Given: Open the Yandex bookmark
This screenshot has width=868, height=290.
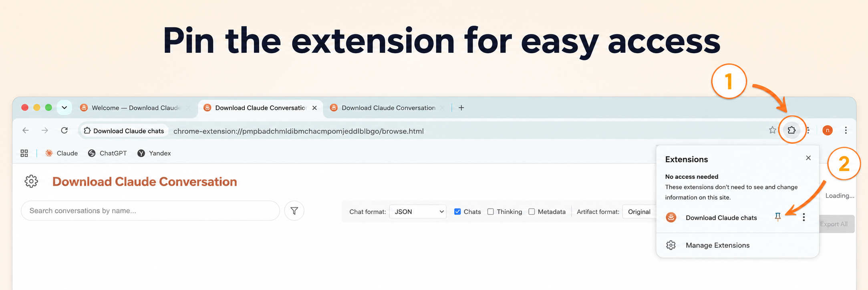Looking at the screenshot, I should click(154, 153).
